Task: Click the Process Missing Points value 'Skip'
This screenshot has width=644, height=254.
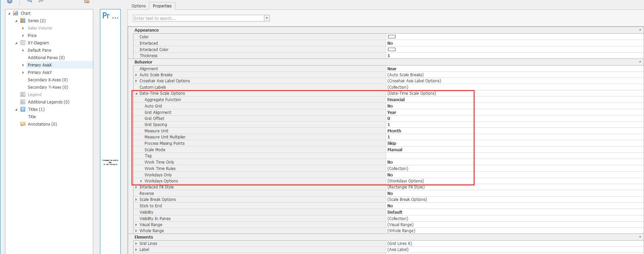Action: click(392, 143)
